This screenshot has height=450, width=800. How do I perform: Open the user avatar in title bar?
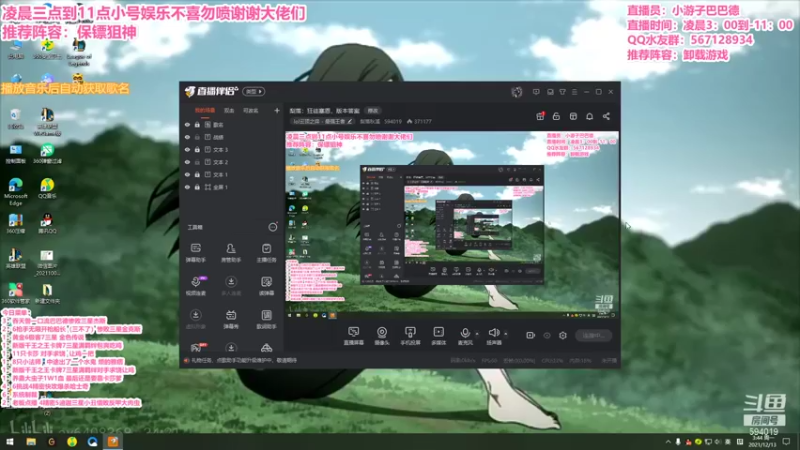516,92
